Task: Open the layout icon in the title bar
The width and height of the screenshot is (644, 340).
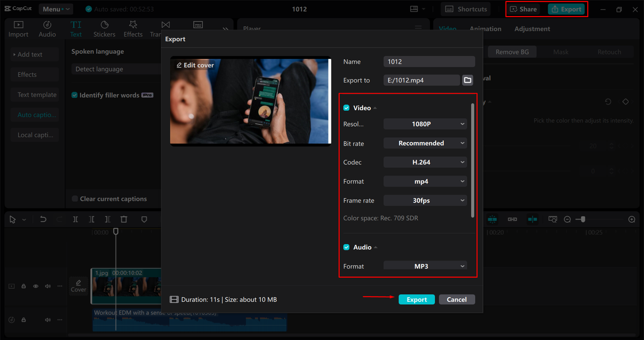Action: coord(414,9)
